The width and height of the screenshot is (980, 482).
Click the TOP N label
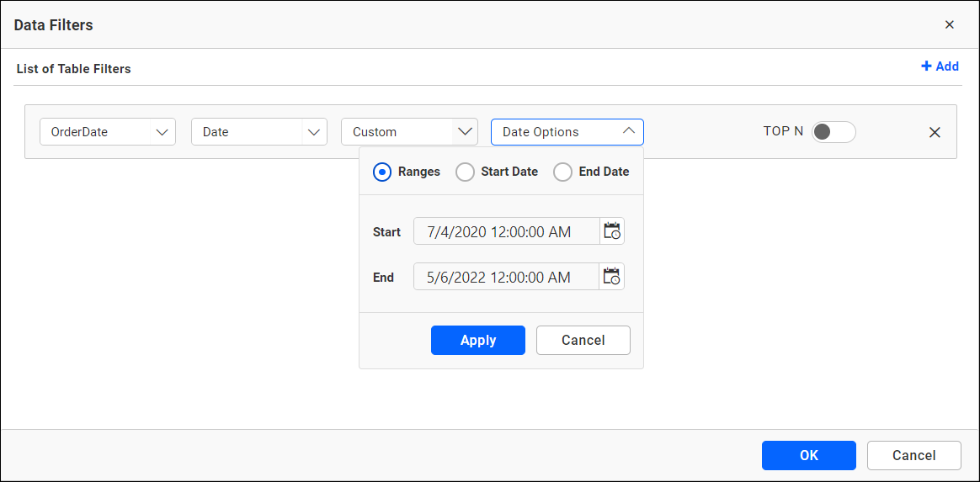tap(783, 132)
